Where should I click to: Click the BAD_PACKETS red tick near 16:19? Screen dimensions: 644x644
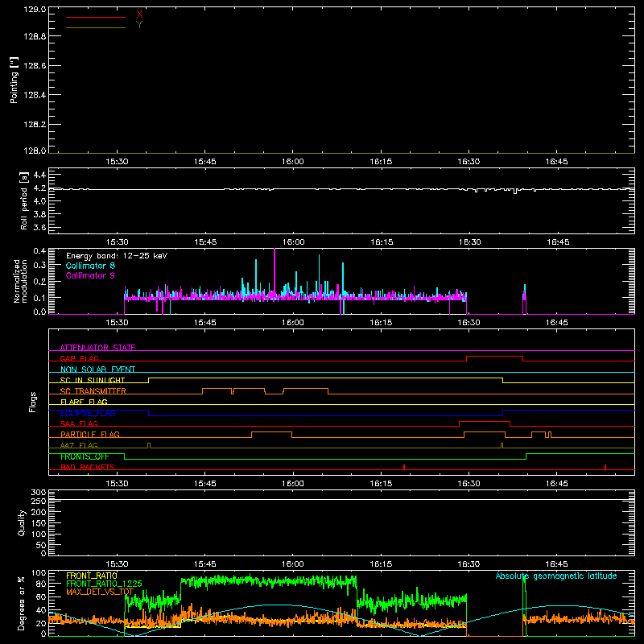click(404, 467)
